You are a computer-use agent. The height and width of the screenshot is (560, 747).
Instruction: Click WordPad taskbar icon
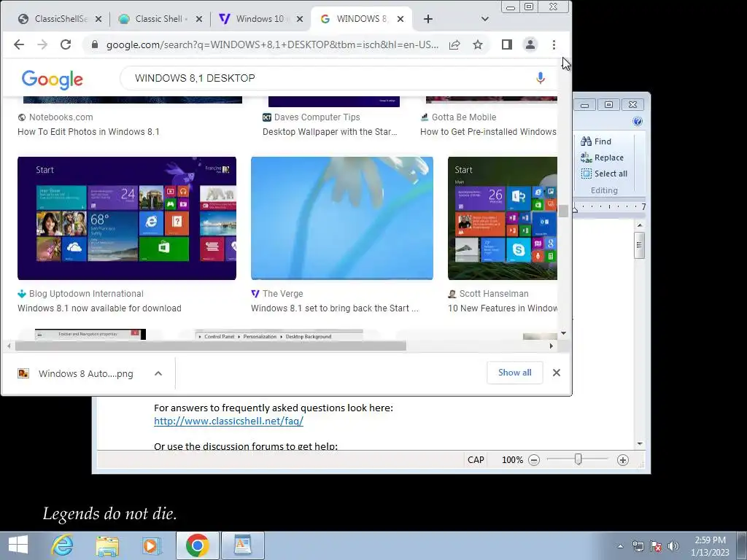(x=242, y=545)
